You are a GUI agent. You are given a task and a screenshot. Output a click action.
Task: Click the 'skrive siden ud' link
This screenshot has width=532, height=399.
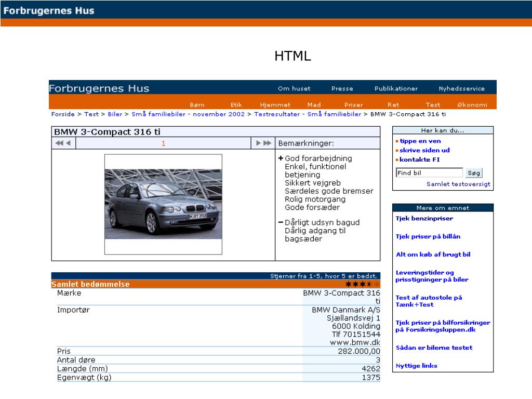pyautogui.click(x=424, y=150)
